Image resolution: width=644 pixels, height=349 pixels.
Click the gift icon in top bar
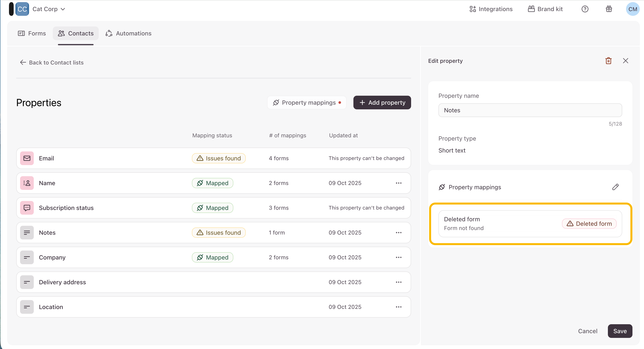[609, 9]
